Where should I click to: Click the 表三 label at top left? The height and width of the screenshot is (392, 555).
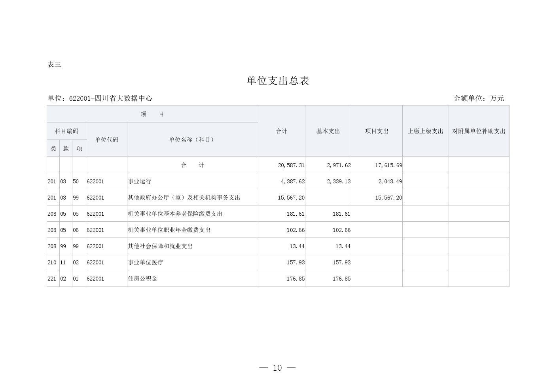tap(54, 64)
